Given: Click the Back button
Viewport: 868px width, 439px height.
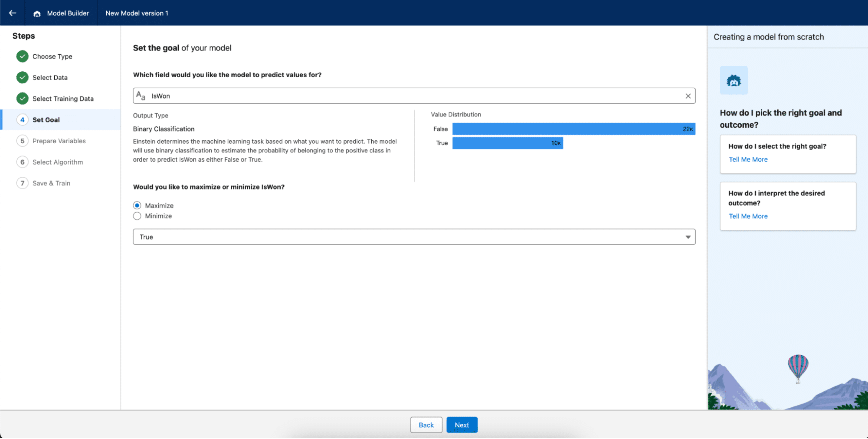Looking at the screenshot, I should (426, 425).
